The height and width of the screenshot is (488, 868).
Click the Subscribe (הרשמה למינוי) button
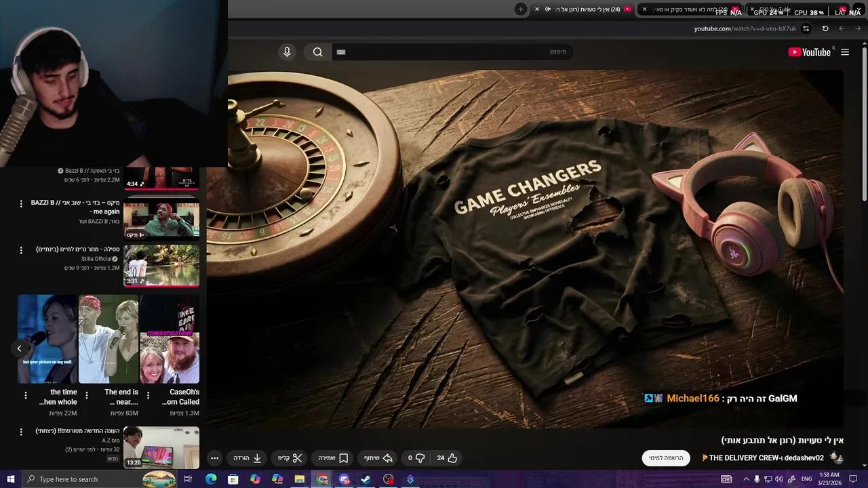click(666, 458)
